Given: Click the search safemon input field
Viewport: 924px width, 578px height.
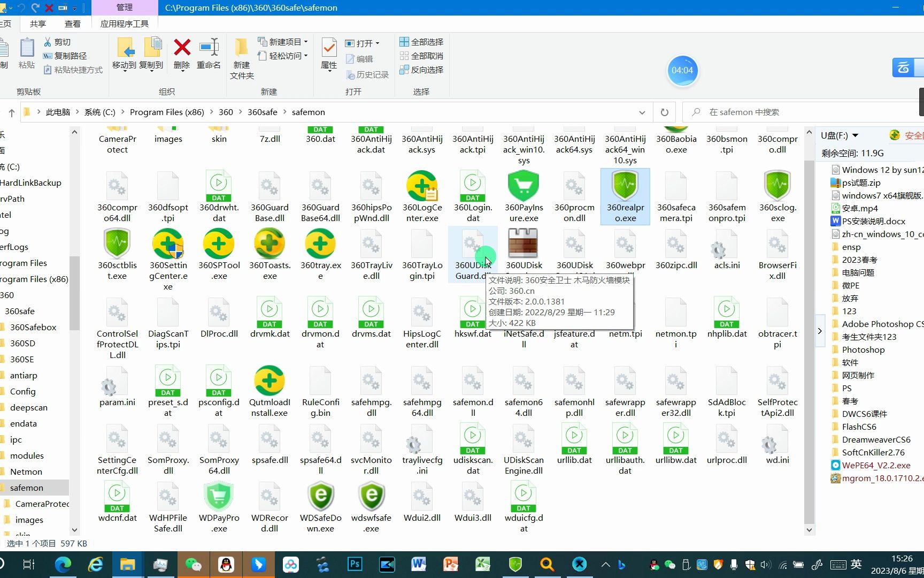Looking at the screenshot, I should pos(802,112).
